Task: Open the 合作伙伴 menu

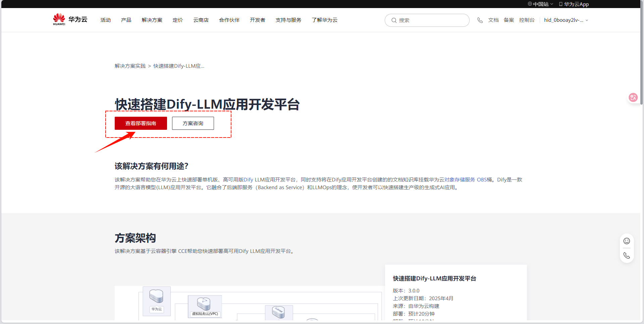Action: pos(229,20)
